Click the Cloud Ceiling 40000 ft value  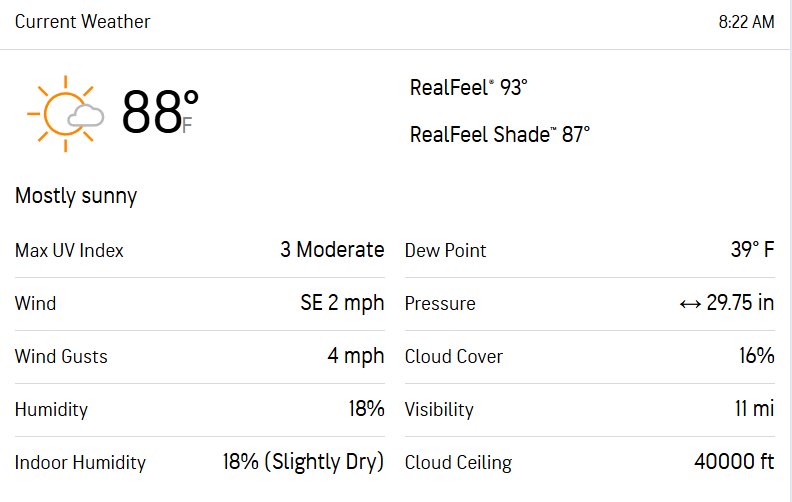[x=734, y=462]
